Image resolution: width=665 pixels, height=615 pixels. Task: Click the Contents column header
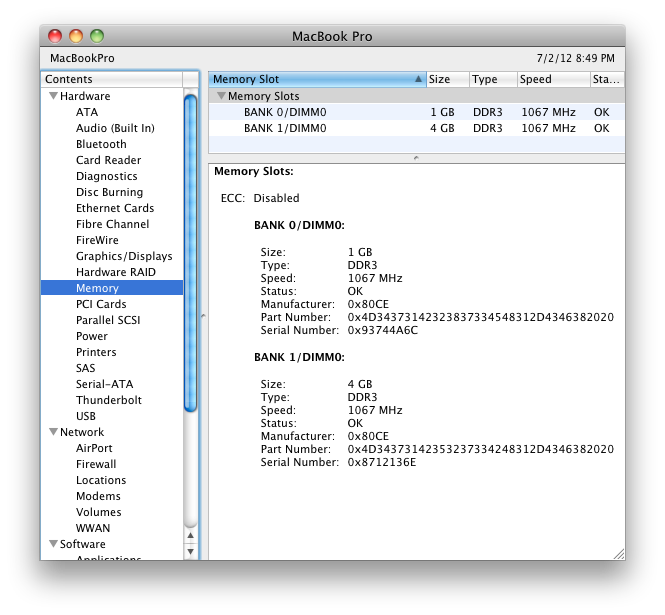[112, 79]
